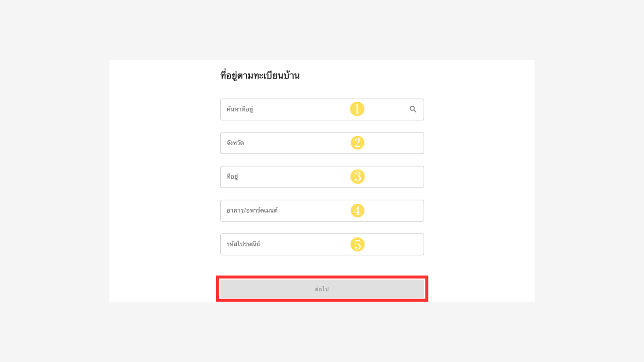This screenshot has width=644, height=362.
Task: Select the จังหวัด province field
Action: [322, 143]
